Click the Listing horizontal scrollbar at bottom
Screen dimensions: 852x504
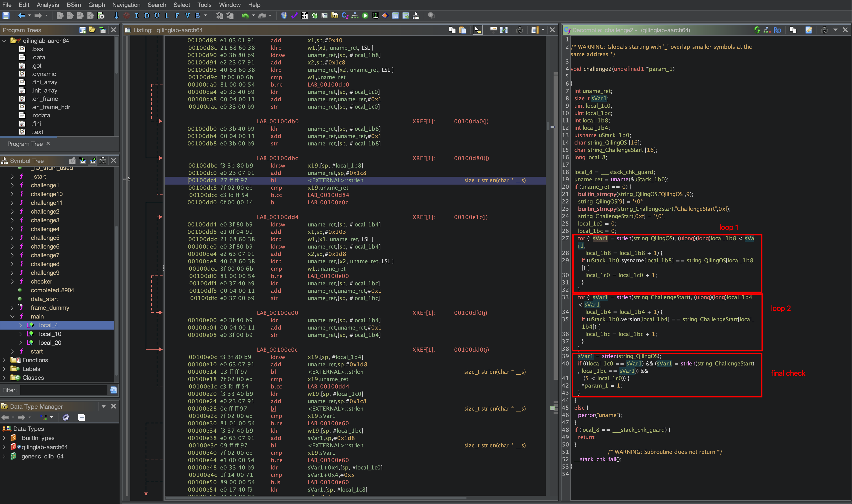pos(316,498)
